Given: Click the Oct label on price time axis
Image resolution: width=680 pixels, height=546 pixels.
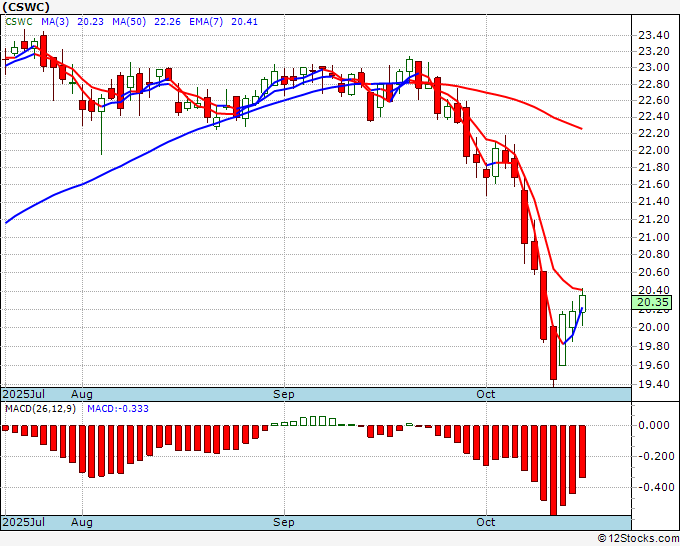Looking at the screenshot, I should (x=486, y=394).
